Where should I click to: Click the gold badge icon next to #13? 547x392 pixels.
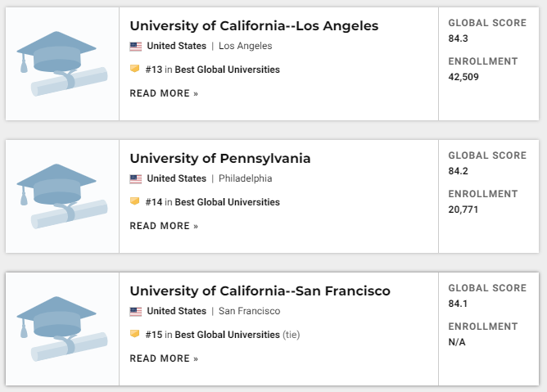point(134,69)
